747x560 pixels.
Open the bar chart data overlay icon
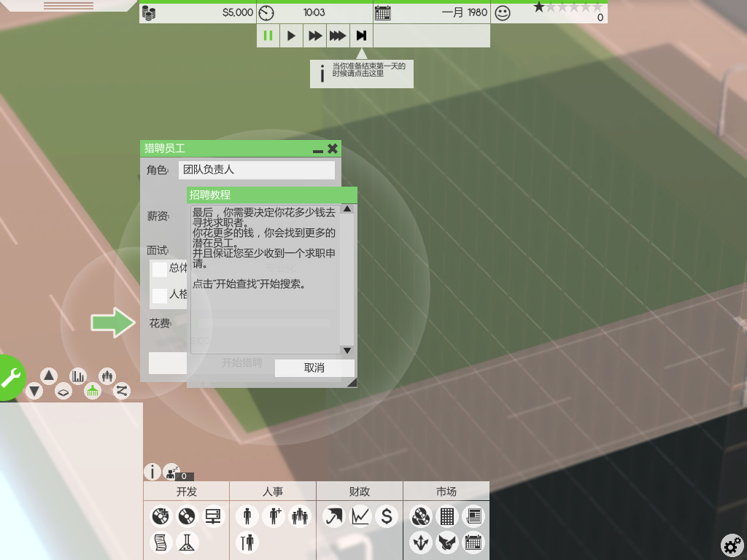tap(77, 376)
